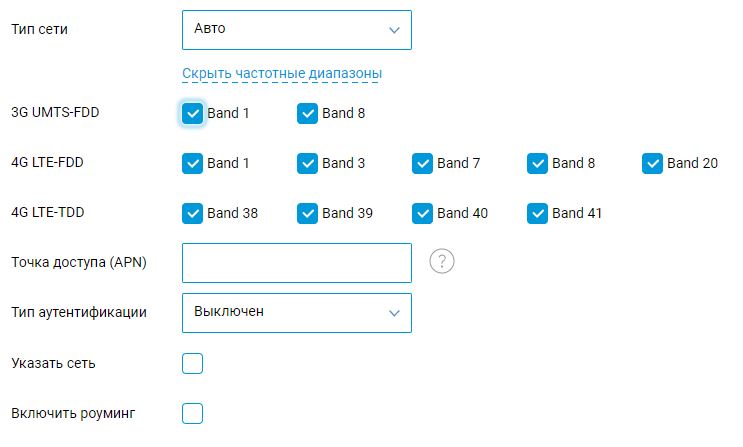Click the Тип сети dropdown chevron arrow
This screenshot has height=447, width=743.
[x=394, y=30]
